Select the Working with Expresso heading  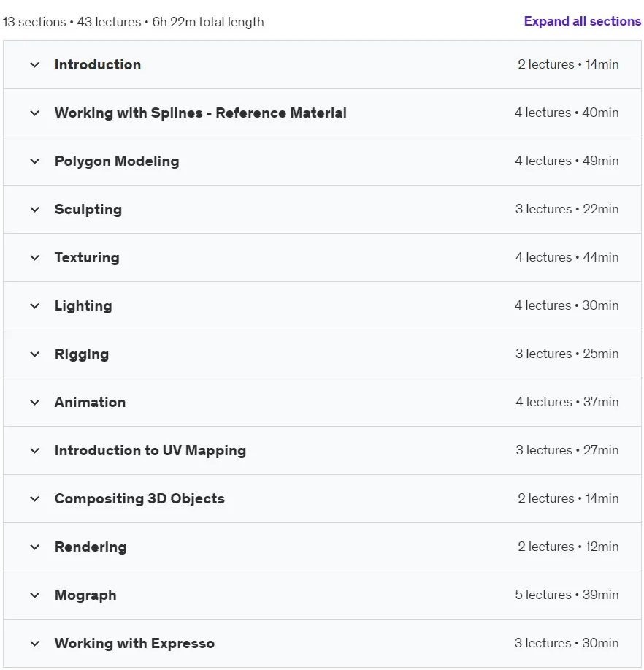point(134,644)
